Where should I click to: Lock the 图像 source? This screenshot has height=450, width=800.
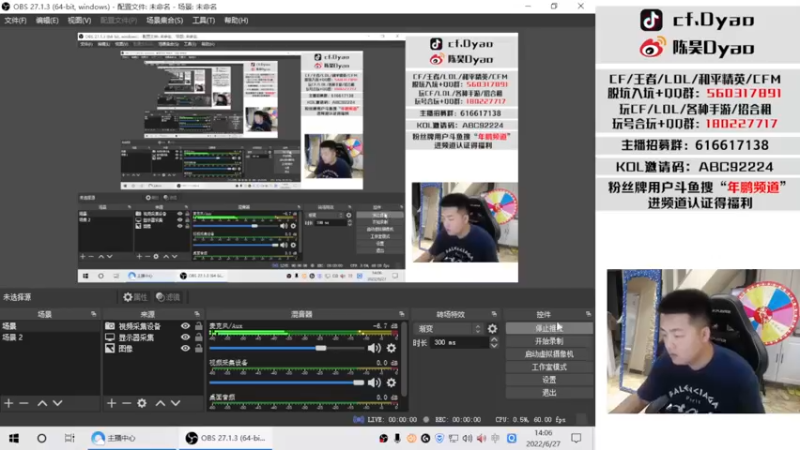tap(198, 348)
